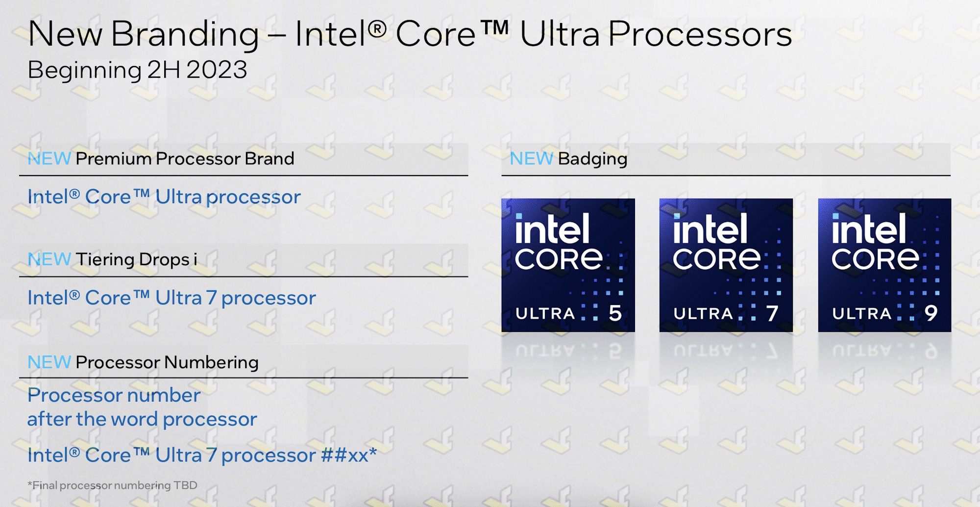Select the 'NEW Tiering Drops i' header
980x507 pixels.
click(113, 259)
